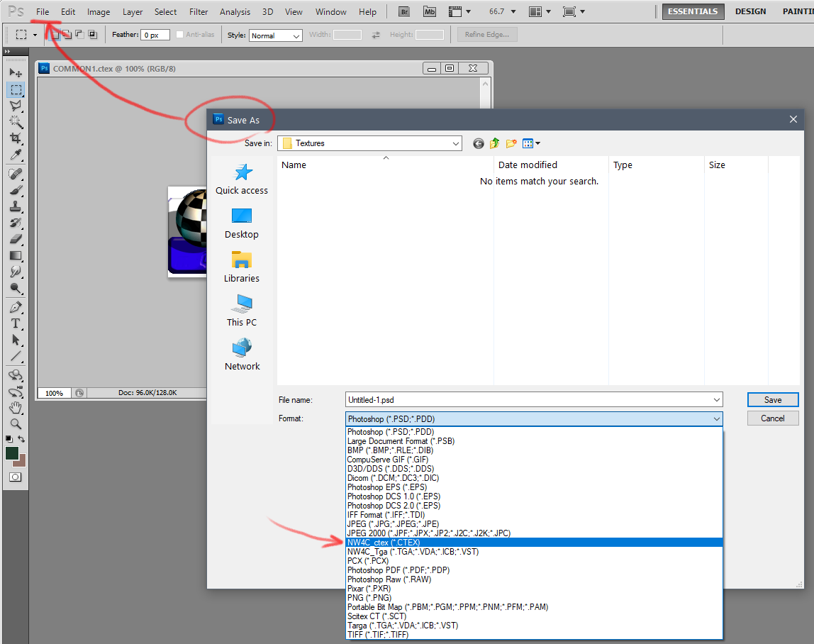Open the Analysis menu

235,12
